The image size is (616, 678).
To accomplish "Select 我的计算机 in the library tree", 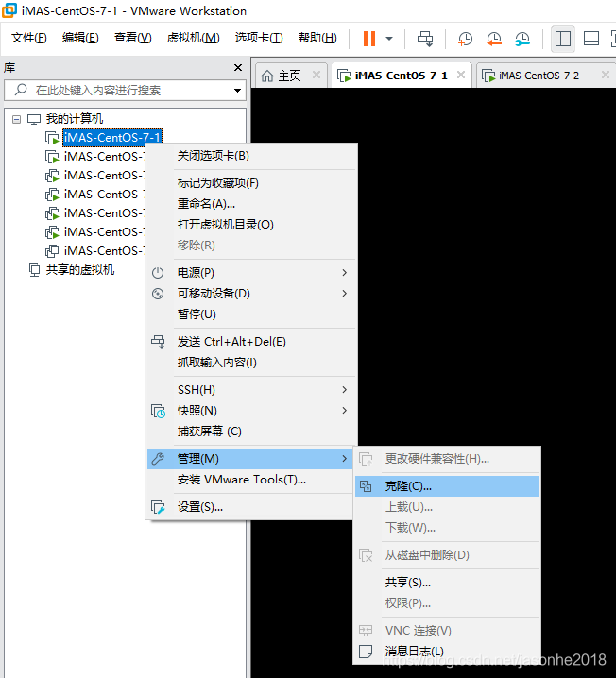I will [75, 118].
